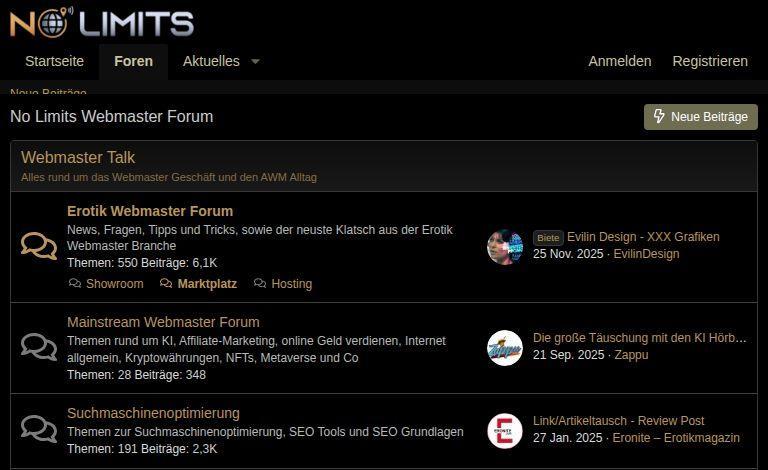
Task: Click Suchmaschinenoptimierung forum chat bubble icon
Action: [39, 430]
